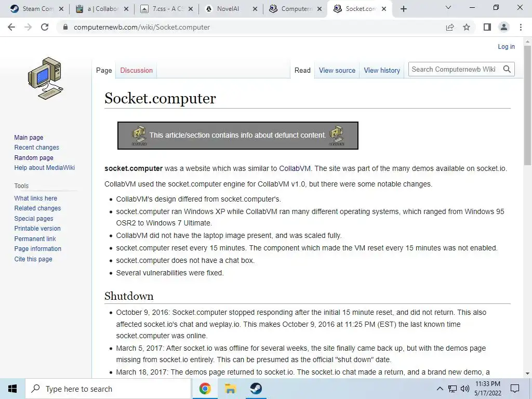This screenshot has height=399, width=532.
Task: Open What links here
Action: [36, 198]
